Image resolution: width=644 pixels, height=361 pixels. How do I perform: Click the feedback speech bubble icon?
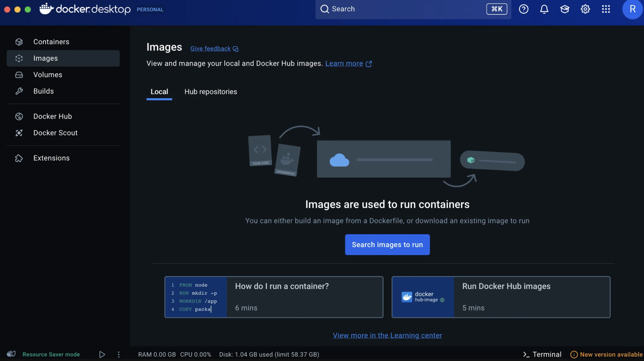point(236,49)
